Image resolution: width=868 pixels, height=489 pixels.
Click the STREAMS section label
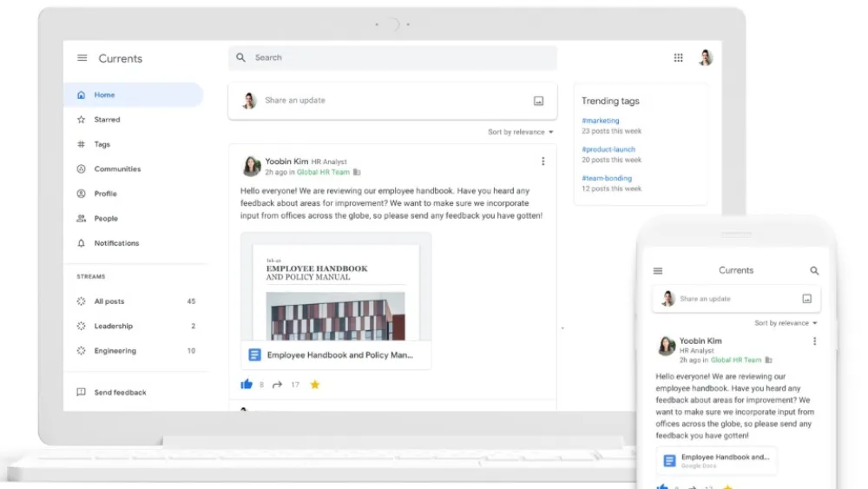[91, 276]
